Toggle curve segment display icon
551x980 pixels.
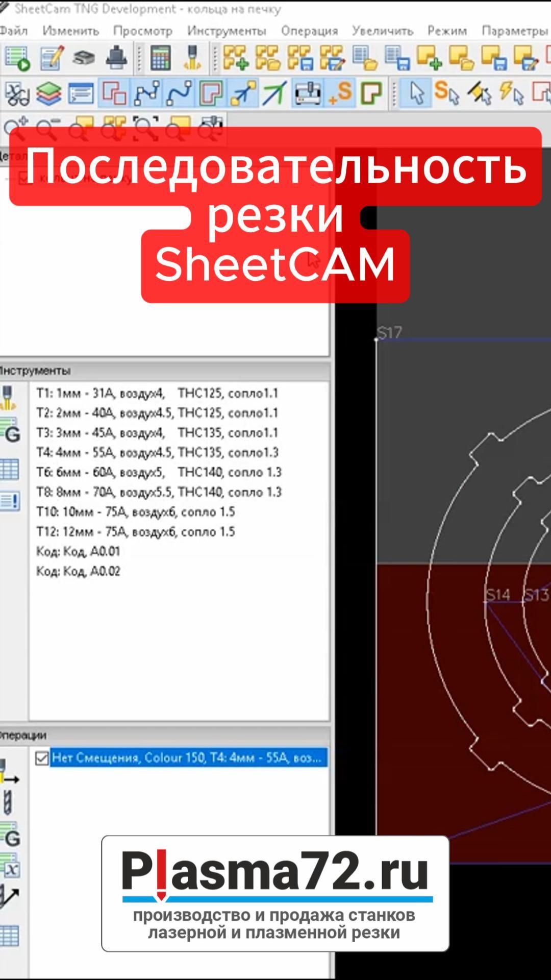pyautogui.click(x=179, y=93)
